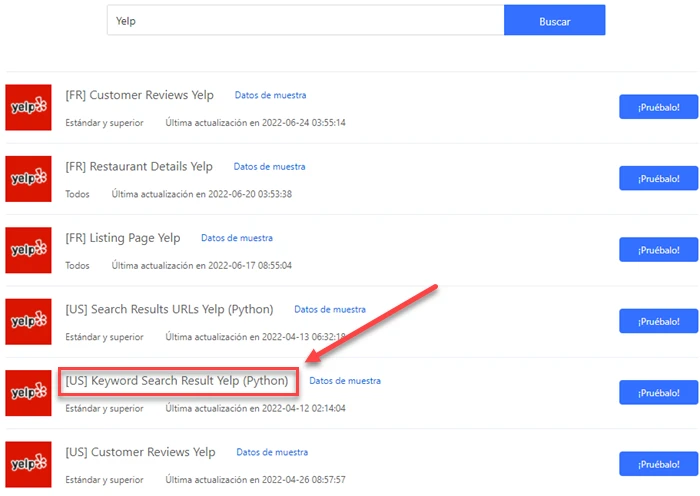This screenshot has width=700, height=496.
Task: View Datos de muestra for US Customer Reviews
Action: point(272,452)
